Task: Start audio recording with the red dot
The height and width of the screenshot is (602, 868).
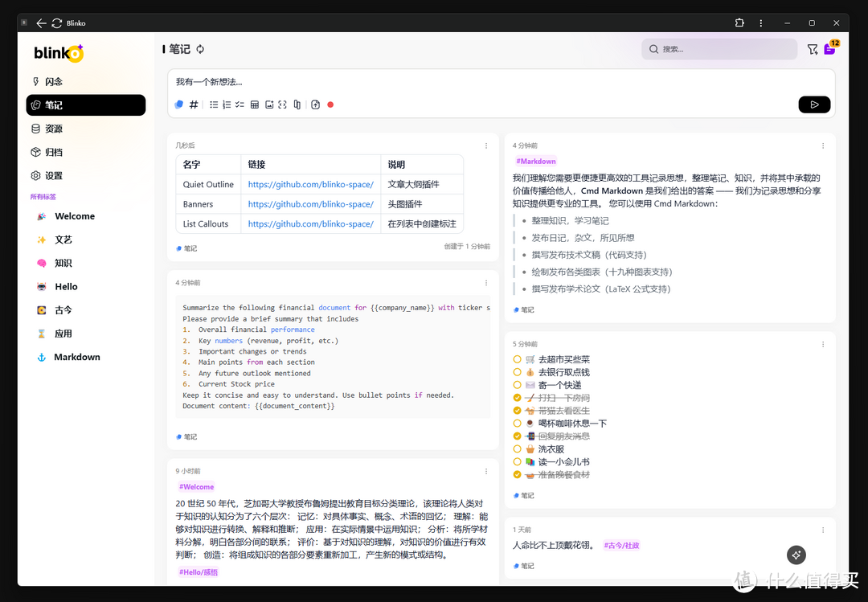Action: 330,104
